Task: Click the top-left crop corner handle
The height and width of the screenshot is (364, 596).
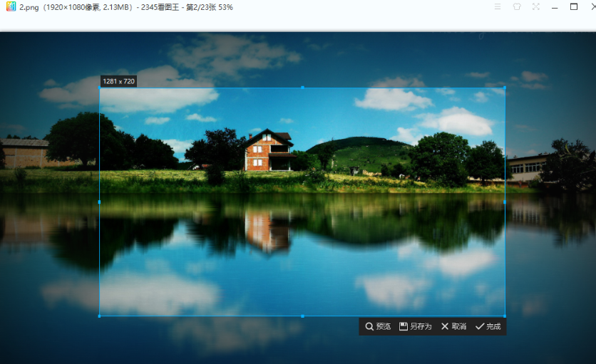Action: click(x=100, y=88)
